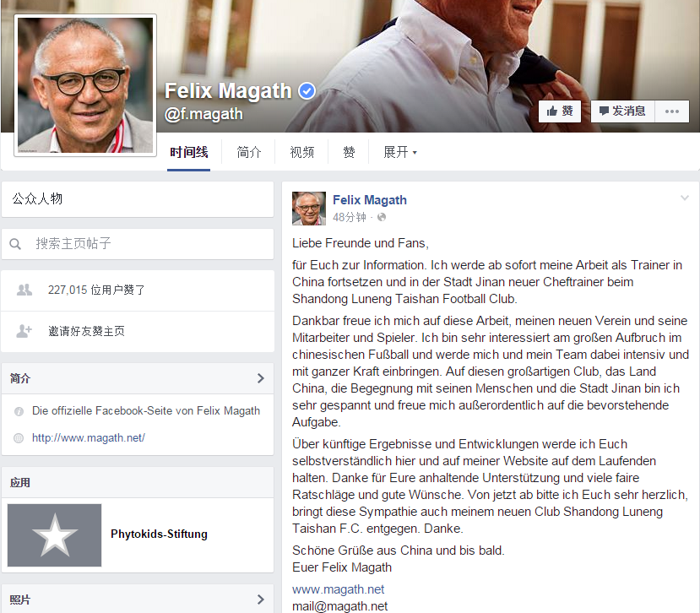Click the magnifier icon in post search

click(x=15, y=244)
